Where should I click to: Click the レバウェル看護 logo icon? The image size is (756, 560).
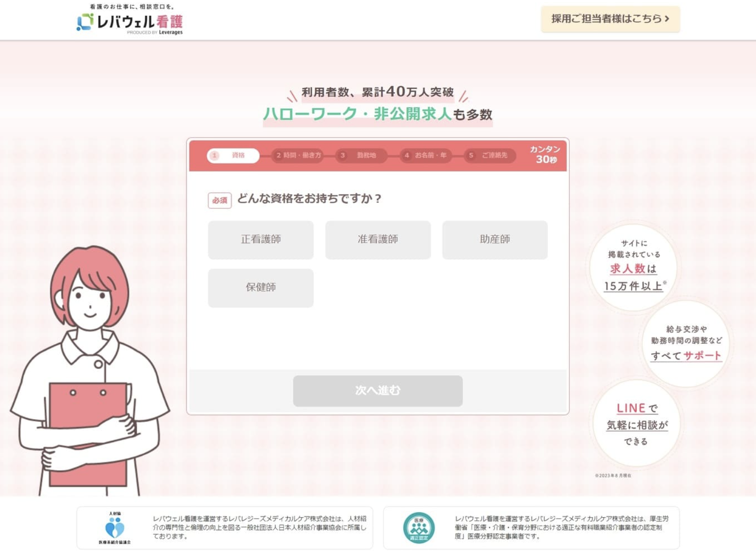click(85, 21)
